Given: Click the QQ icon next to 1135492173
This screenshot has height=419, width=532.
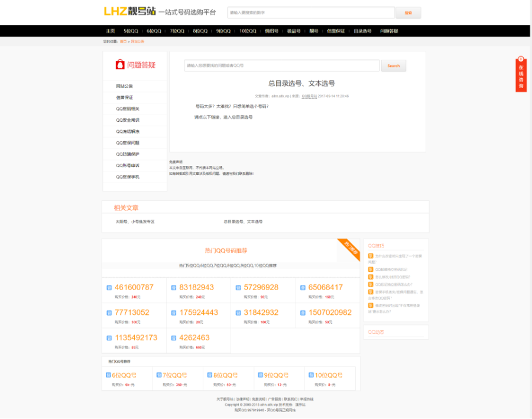Looking at the screenshot, I should tap(109, 337).
